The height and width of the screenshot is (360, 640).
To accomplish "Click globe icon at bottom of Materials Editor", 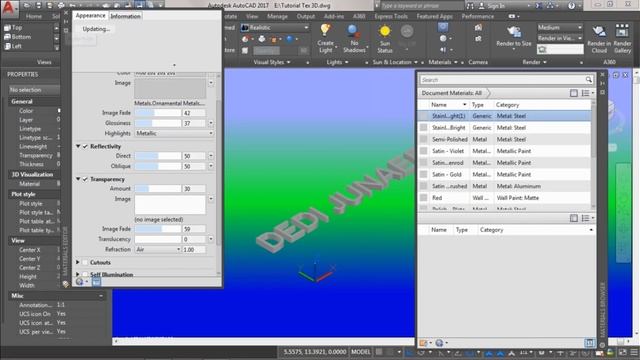I will pos(80,281).
